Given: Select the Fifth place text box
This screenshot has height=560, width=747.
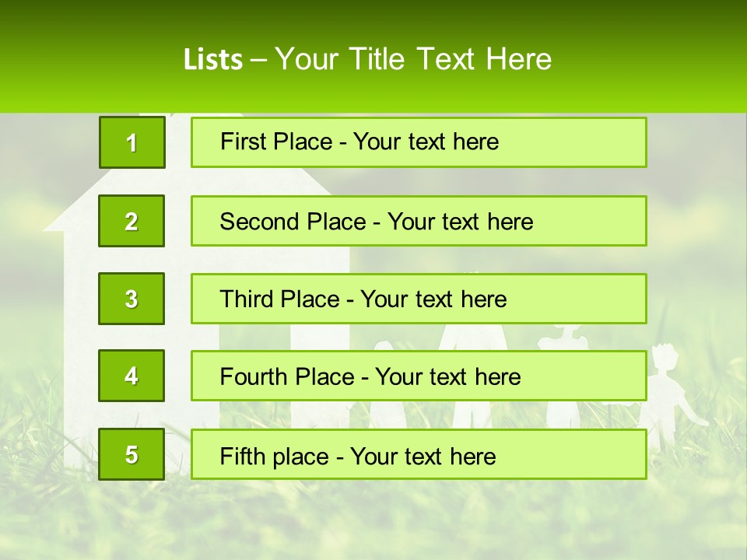Looking at the screenshot, I should [x=418, y=455].
